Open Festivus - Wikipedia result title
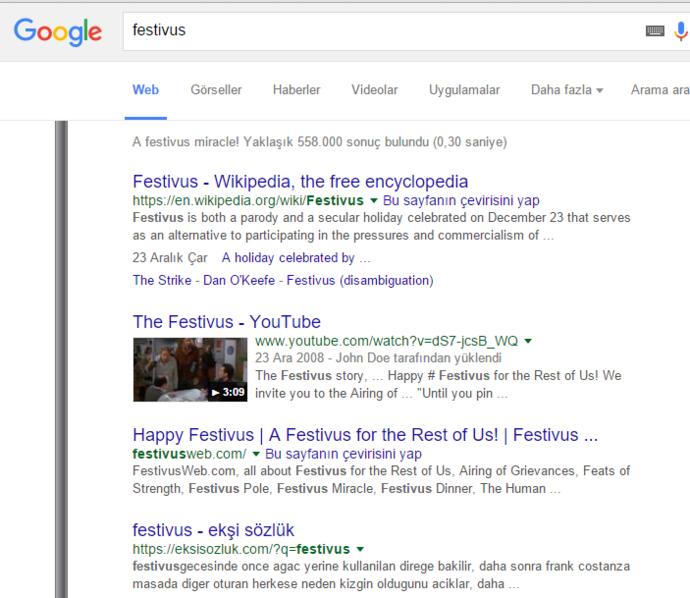 point(300,181)
